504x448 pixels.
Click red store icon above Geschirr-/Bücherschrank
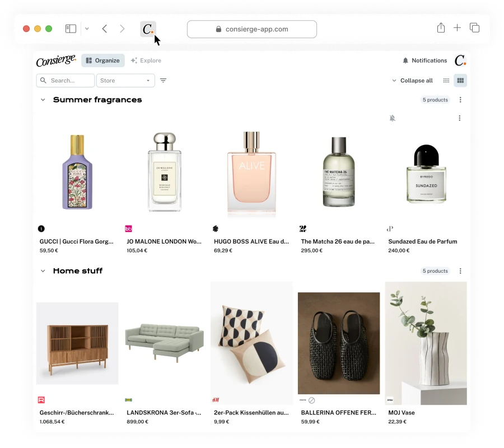(41, 400)
